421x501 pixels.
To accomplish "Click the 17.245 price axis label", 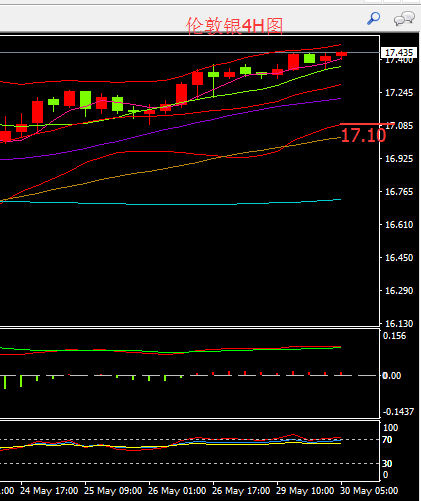I will 399,93.
